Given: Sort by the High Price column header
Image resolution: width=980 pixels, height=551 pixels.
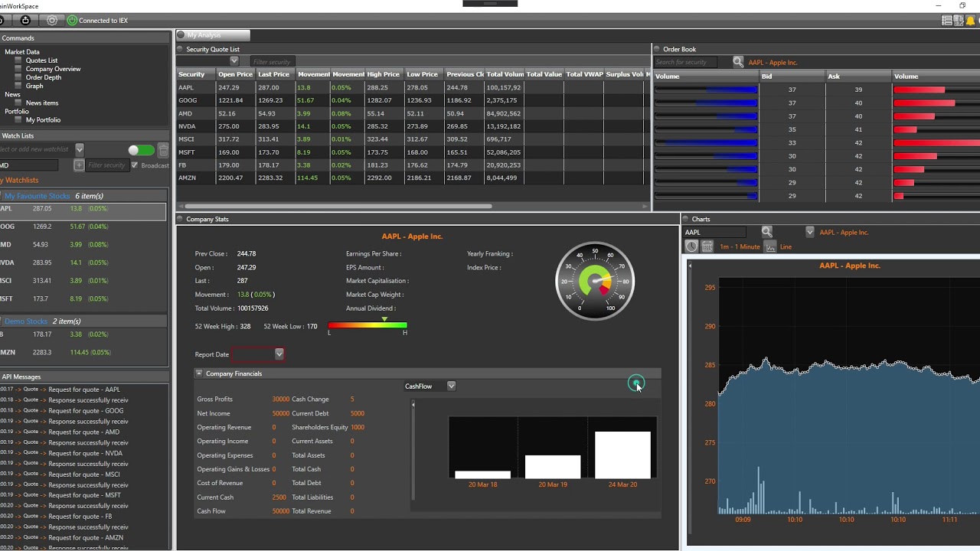Looking at the screenshot, I should coord(384,74).
